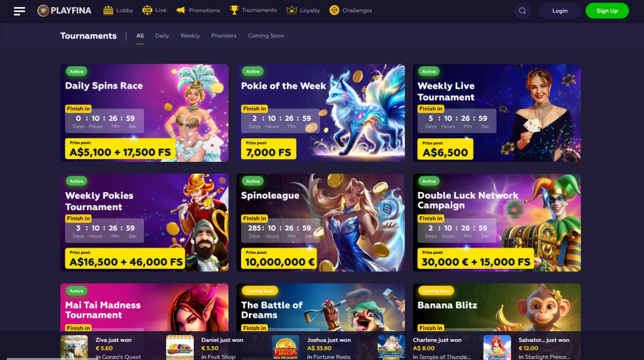Click the Fortune Reels winner thumbnail
Viewport: 644px width, 360px height.
[x=286, y=347]
